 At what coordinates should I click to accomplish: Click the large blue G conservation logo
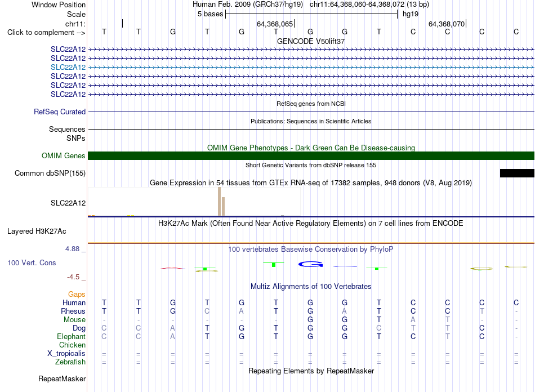(310, 264)
